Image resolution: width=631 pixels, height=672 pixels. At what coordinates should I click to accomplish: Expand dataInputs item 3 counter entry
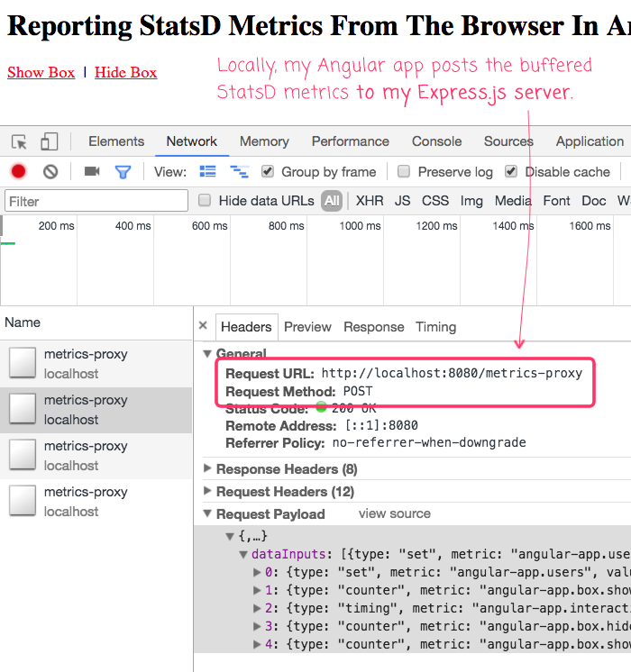[257, 626]
